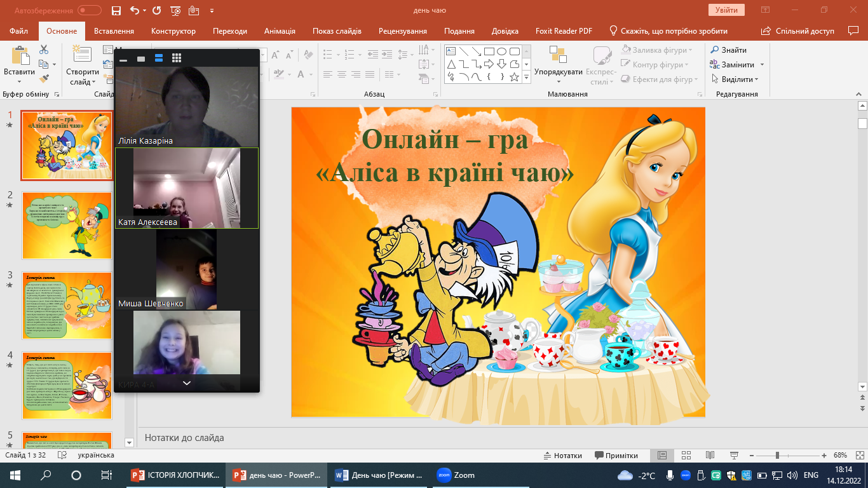868x488 pixels.
Task: Expand more participants in Zoom panel
Action: [x=187, y=383]
